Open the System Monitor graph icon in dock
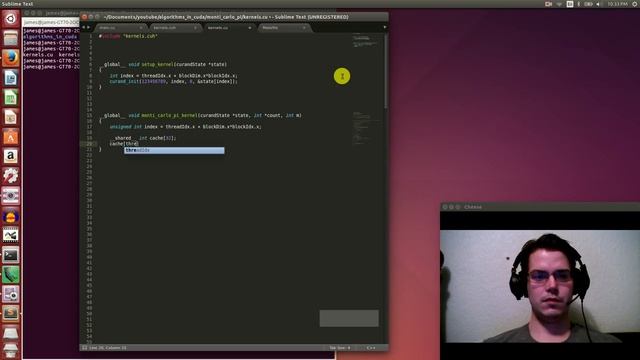 click(11, 236)
